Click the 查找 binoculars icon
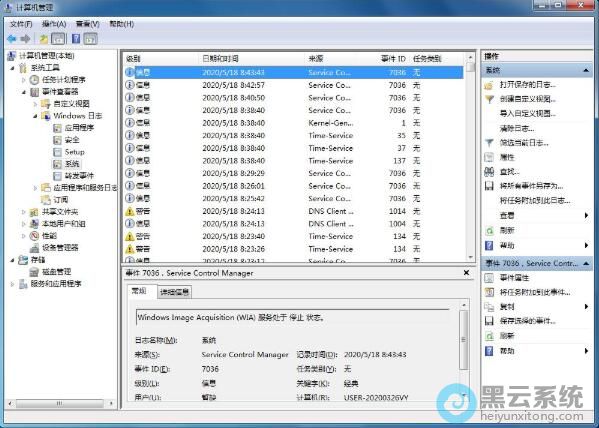Viewport: 599px width, 428px height. 489,172
